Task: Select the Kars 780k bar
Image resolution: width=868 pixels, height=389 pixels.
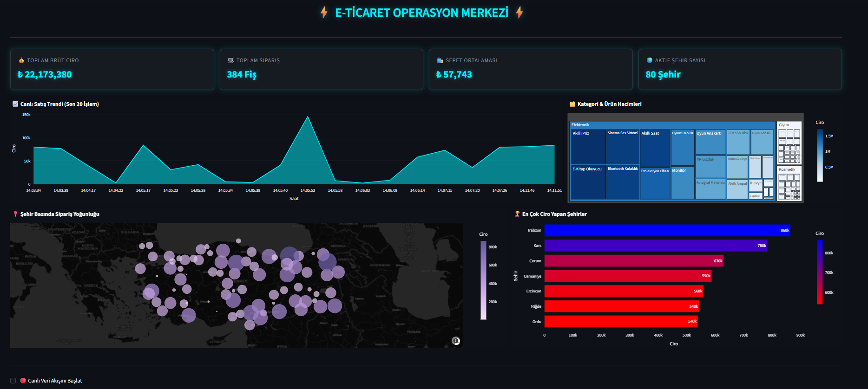Action: click(656, 246)
